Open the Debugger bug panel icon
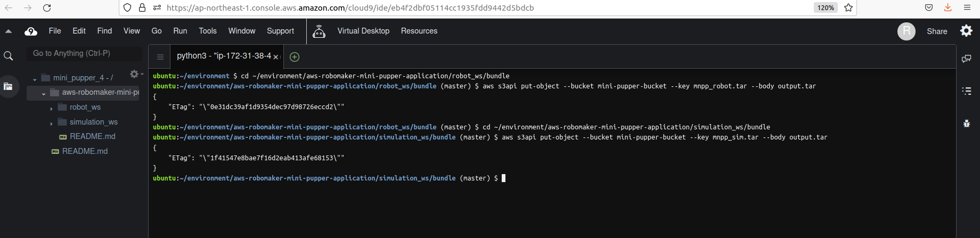The image size is (980, 238). [x=967, y=124]
